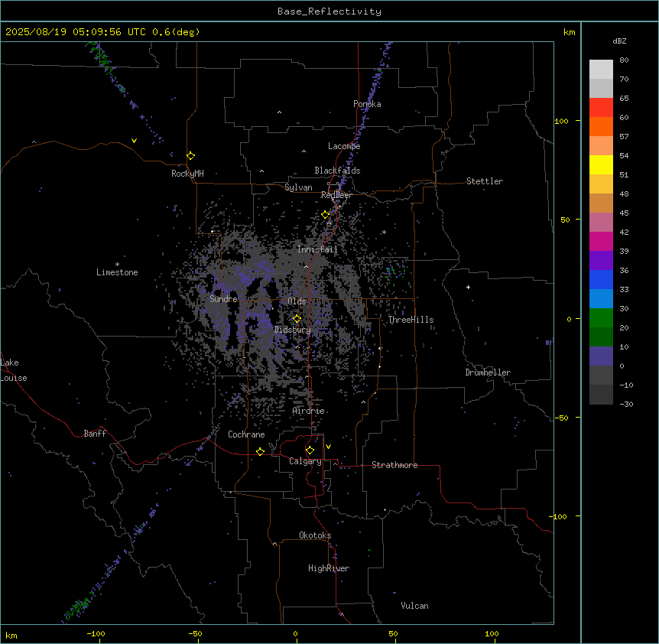659x644 pixels.
Task: Click the RedDeer city label
Action: coord(336,195)
